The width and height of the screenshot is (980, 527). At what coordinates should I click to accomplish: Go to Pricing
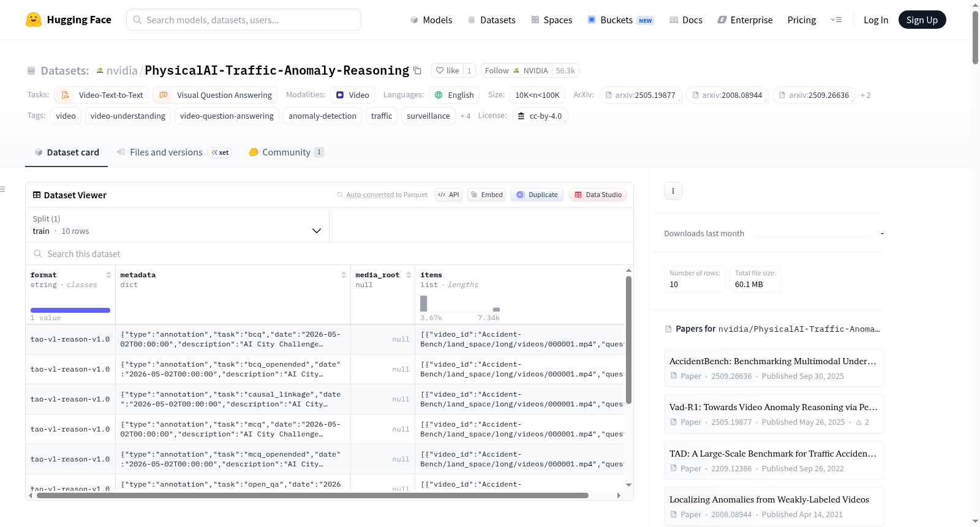802,20
